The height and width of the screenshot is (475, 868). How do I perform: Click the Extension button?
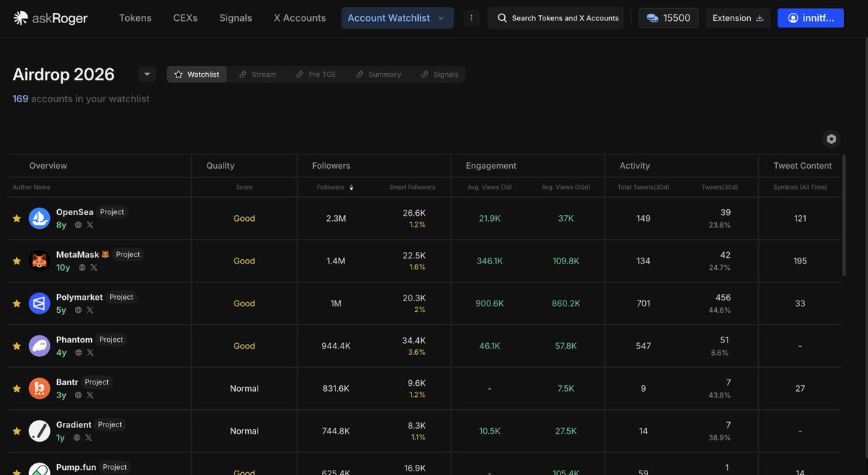(x=738, y=18)
